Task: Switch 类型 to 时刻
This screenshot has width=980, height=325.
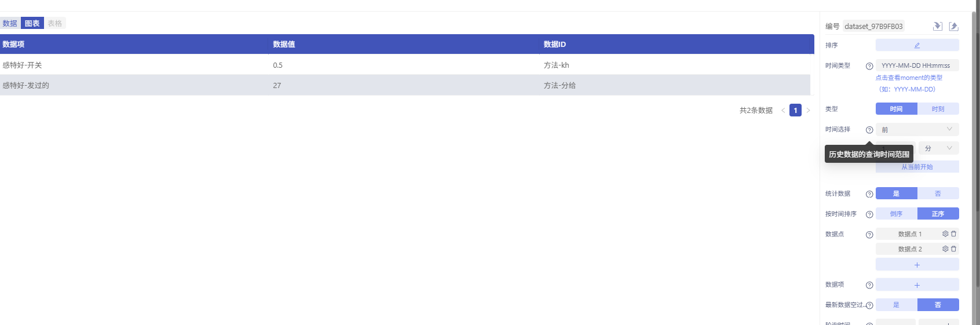Action: tap(938, 109)
